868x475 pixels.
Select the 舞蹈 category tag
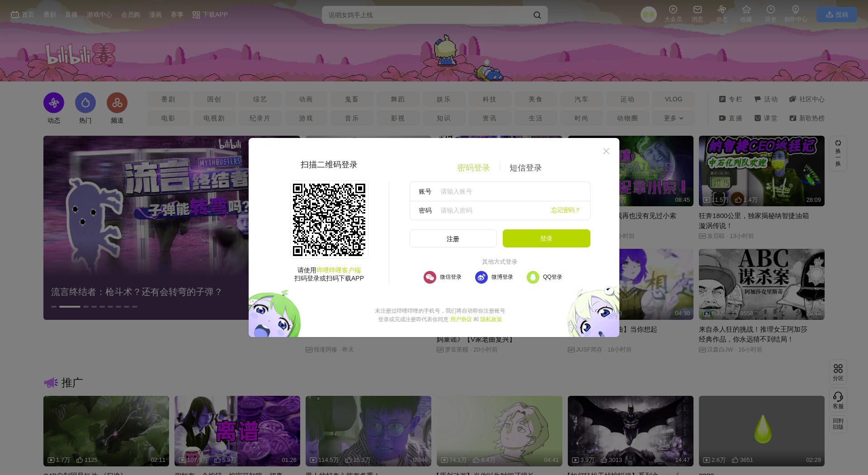pyautogui.click(x=398, y=99)
